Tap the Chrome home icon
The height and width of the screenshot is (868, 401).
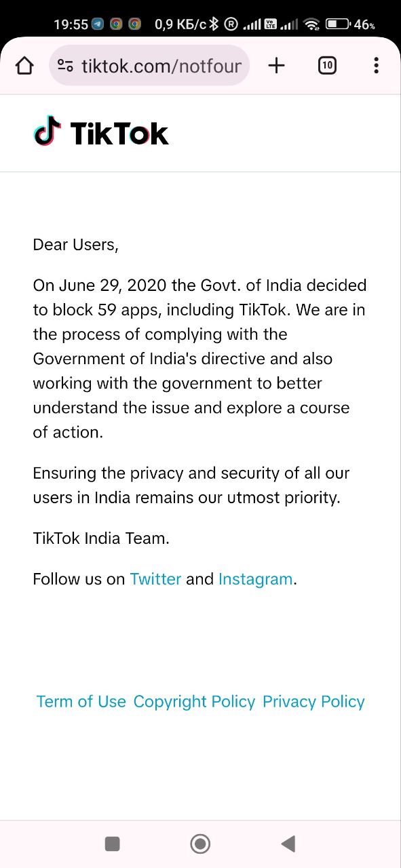(24, 66)
